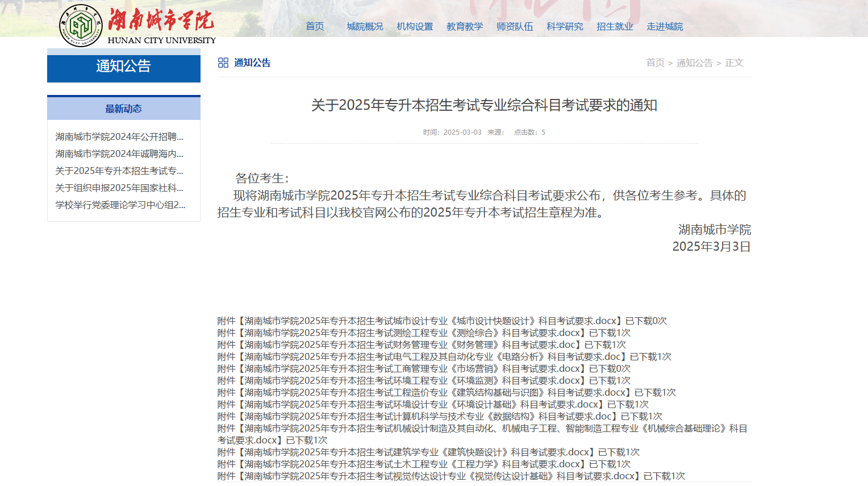Viewport: 868px width, 486px height.
Task: Click the Hunan City University logo emblem
Action: point(81,26)
